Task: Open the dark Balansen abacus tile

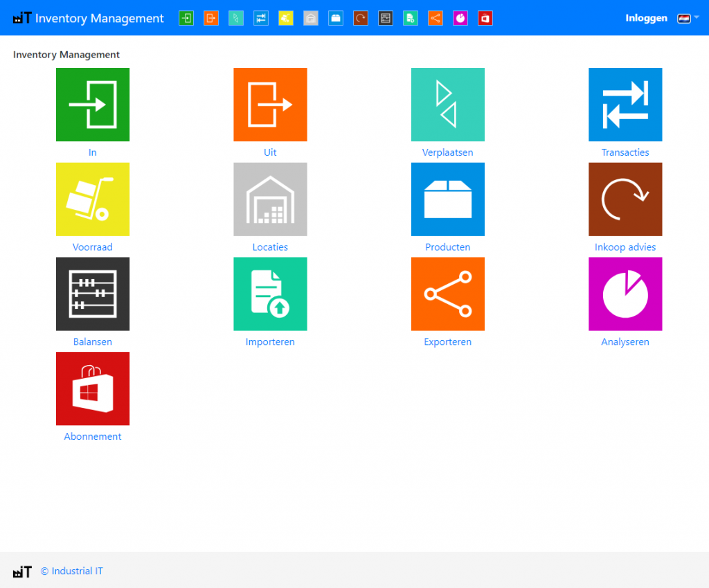Action: point(93,294)
